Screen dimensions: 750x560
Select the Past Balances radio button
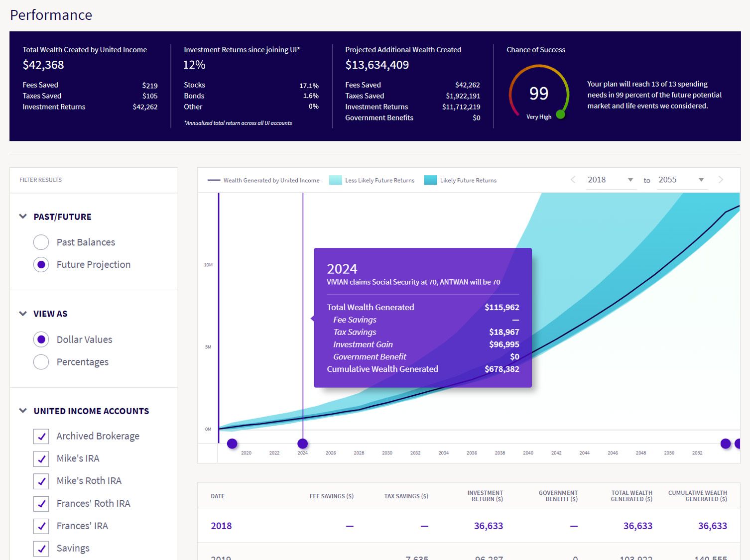coord(41,242)
